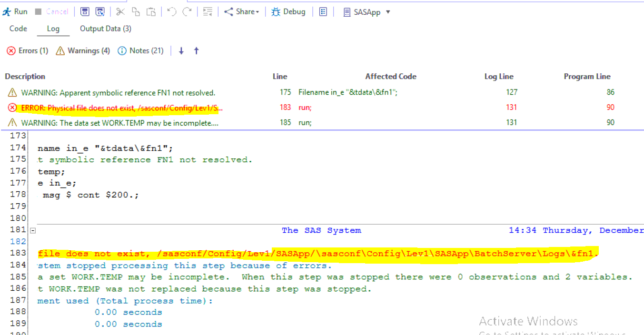Click the Save icon in toolbar

click(85, 12)
